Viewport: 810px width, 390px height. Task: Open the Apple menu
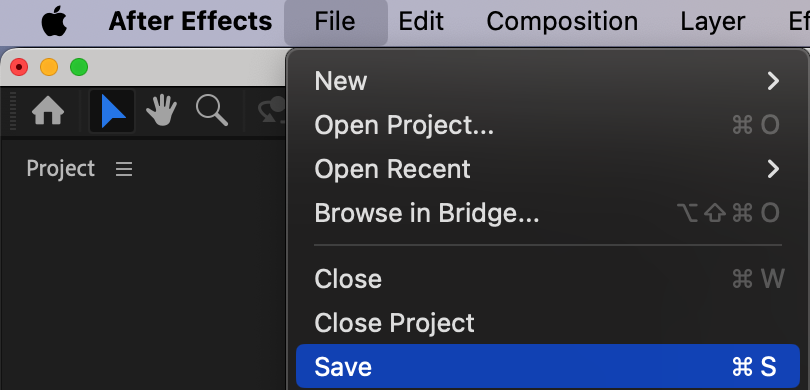(x=54, y=22)
